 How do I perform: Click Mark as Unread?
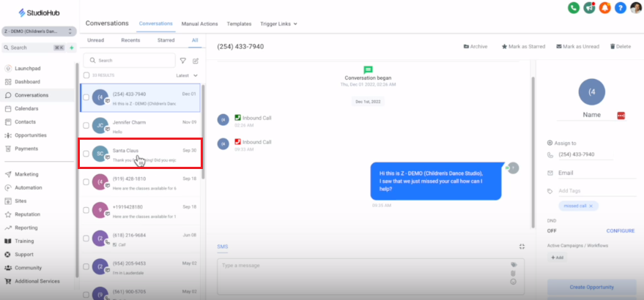click(578, 47)
